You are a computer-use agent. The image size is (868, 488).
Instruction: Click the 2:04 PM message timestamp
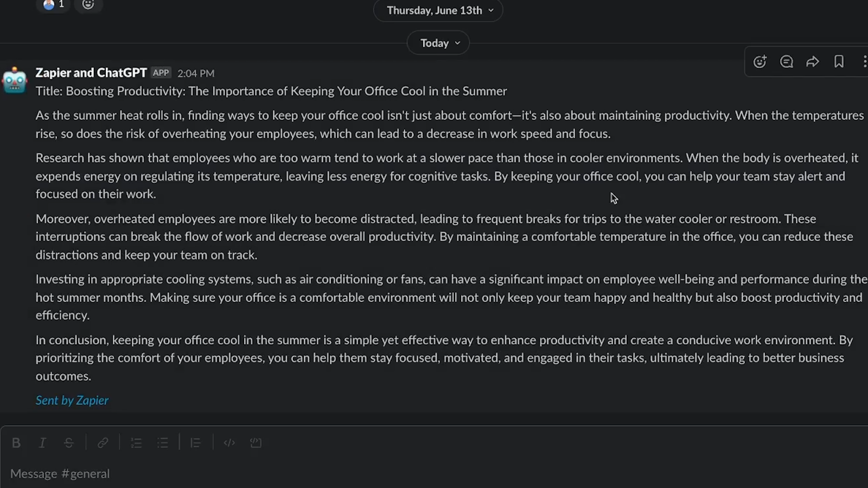[x=196, y=73]
